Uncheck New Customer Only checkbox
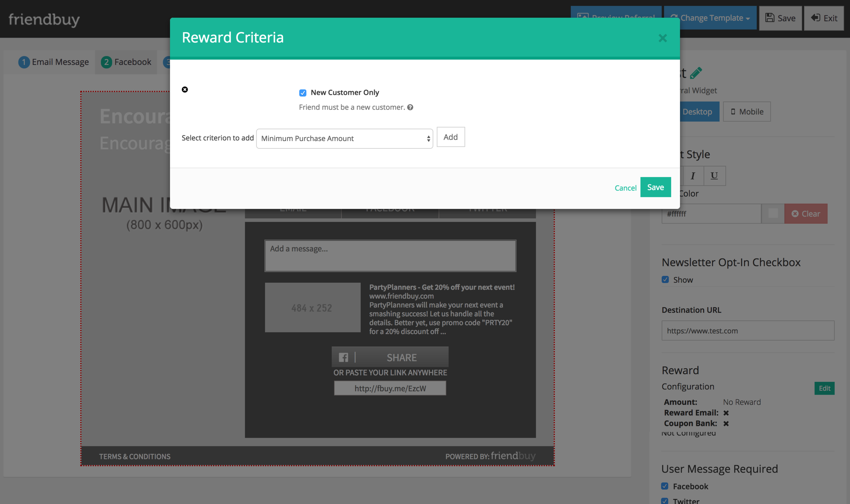 [x=303, y=93]
